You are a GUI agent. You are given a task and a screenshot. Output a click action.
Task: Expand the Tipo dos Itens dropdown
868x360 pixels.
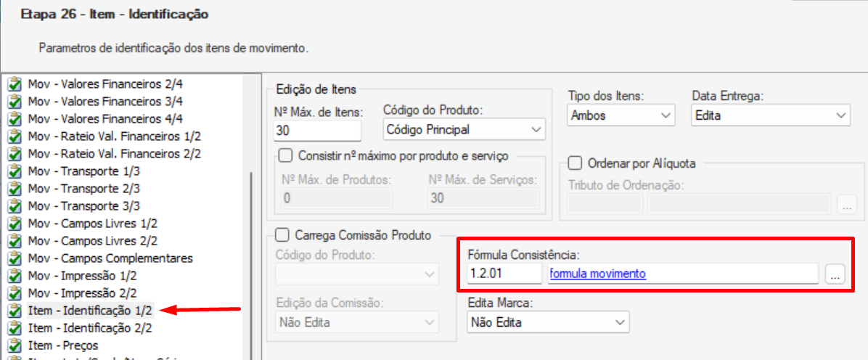[x=622, y=115]
